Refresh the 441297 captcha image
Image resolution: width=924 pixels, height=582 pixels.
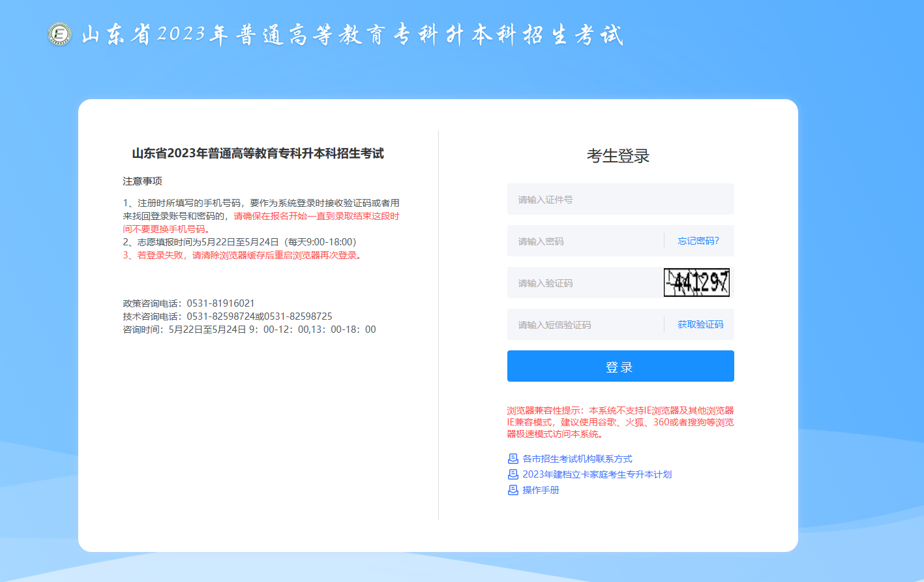click(x=696, y=283)
